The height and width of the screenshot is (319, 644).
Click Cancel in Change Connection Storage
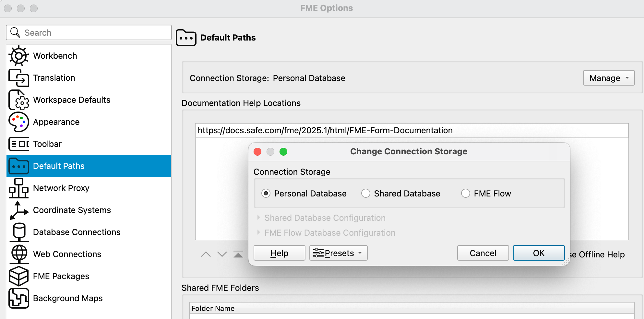(x=483, y=253)
